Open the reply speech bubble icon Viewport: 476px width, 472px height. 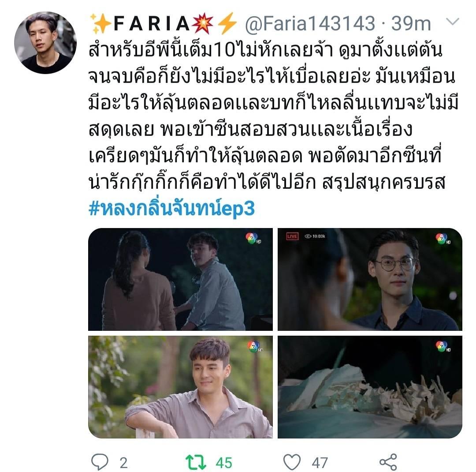pos(100,462)
